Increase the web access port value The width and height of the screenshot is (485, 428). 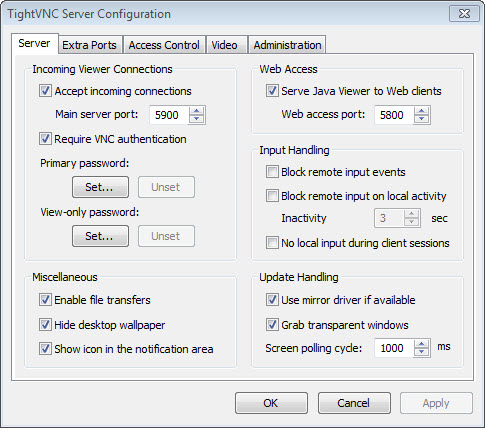[422, 111]
